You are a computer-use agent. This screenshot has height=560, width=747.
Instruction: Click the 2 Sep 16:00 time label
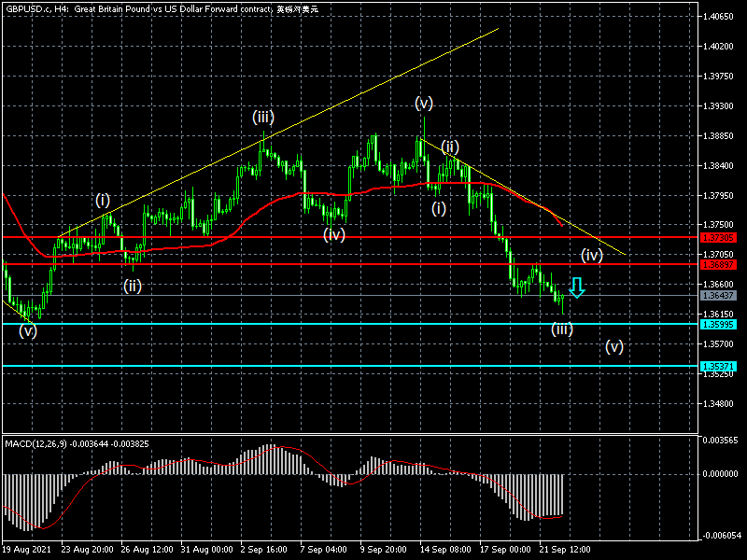[264, 549]
